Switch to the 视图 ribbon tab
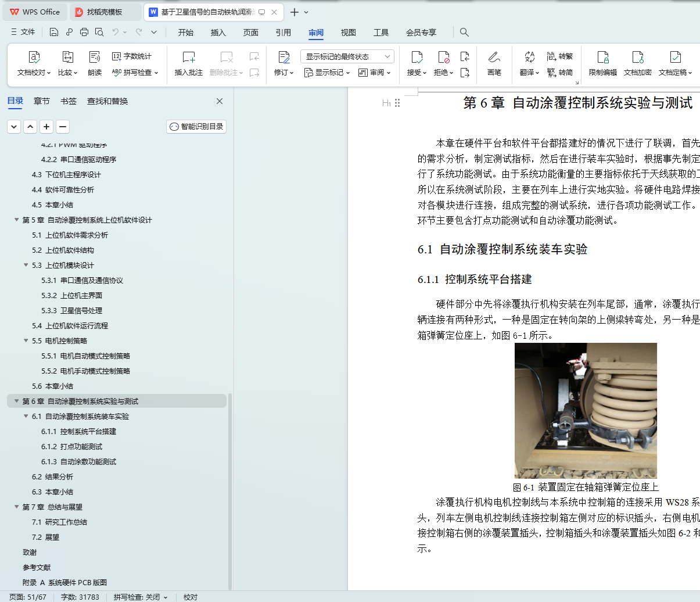The width and height of the screenshot is (700, 602). (x=349, y=33)
